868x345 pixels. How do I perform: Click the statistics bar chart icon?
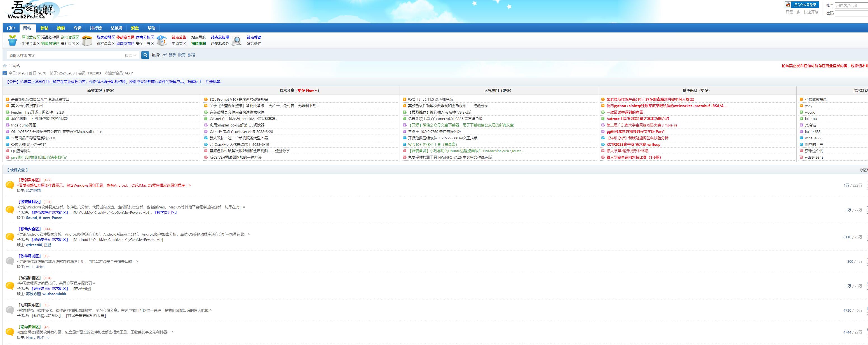pyautogui.click(x=5, y=73)
